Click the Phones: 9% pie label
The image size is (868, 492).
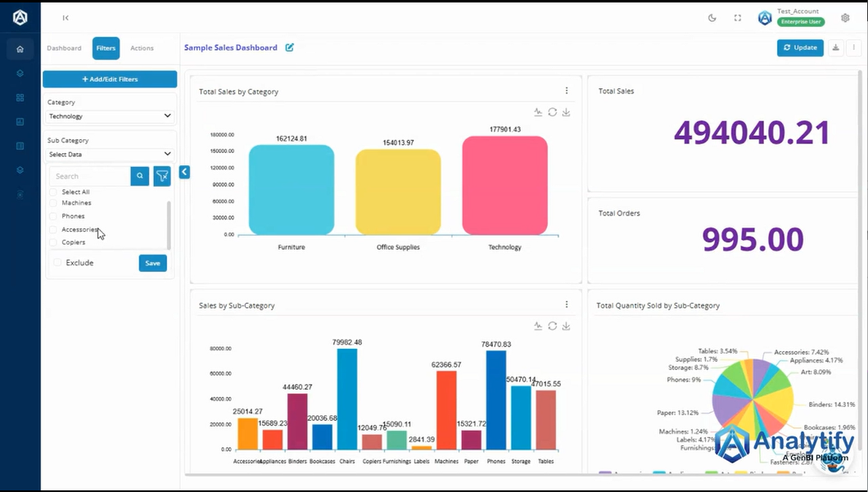[x=684, y=380]
